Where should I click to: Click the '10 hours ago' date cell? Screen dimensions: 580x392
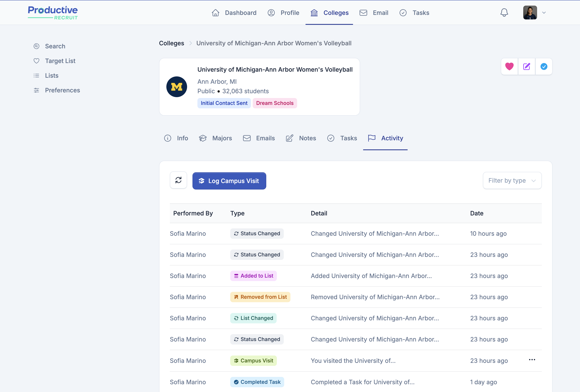tap(488, 234)
